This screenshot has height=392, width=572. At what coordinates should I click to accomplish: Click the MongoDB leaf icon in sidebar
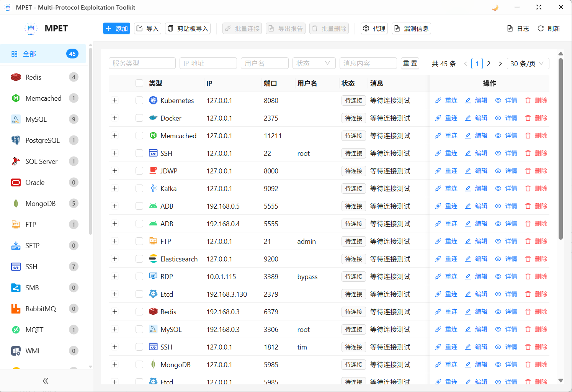(16, 203)
